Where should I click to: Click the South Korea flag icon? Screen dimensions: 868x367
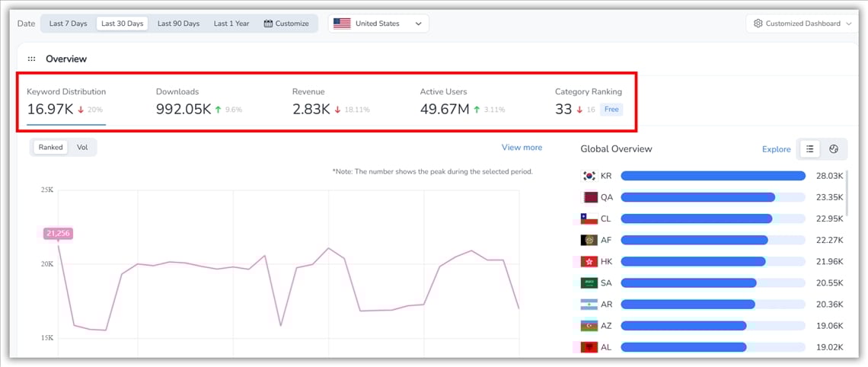(589, 176)
